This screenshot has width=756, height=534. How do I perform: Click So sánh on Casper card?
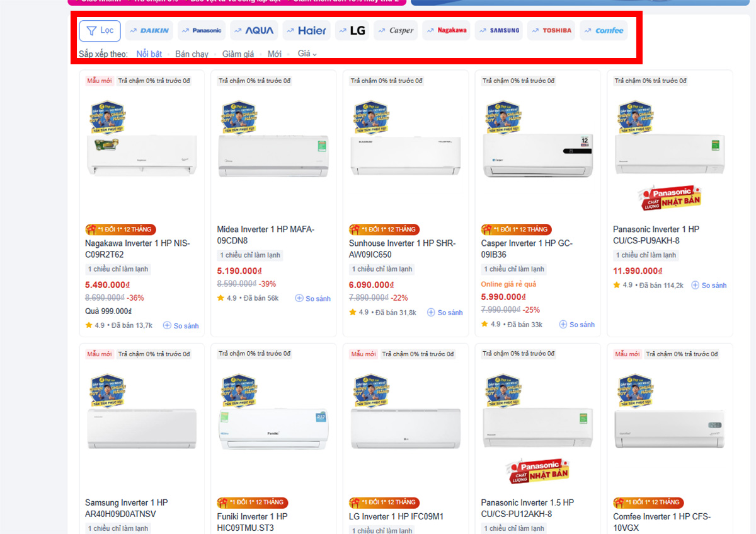click(577, 325)
